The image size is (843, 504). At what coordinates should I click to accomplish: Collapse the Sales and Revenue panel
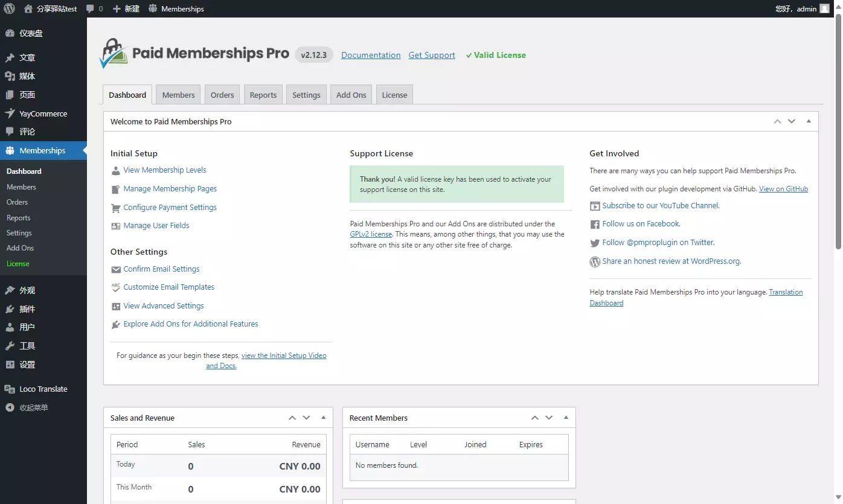(x=323, y=418)
